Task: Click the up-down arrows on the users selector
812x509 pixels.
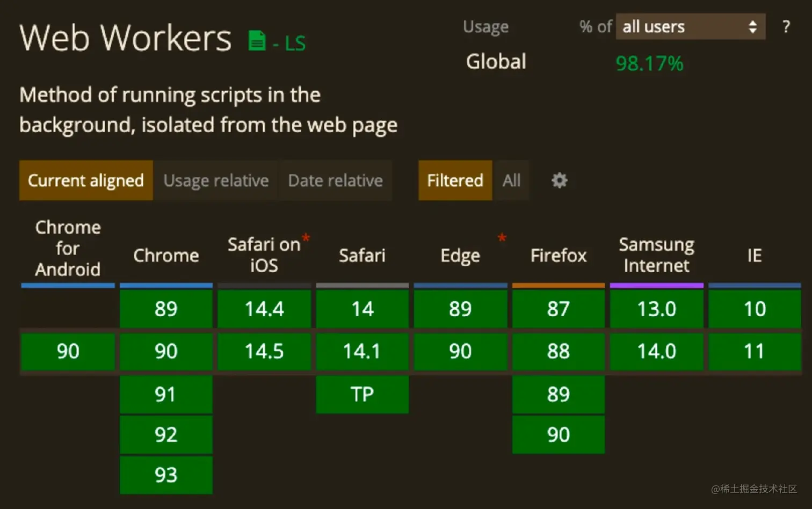Action: pyautogui.click(x=754, y=27)
